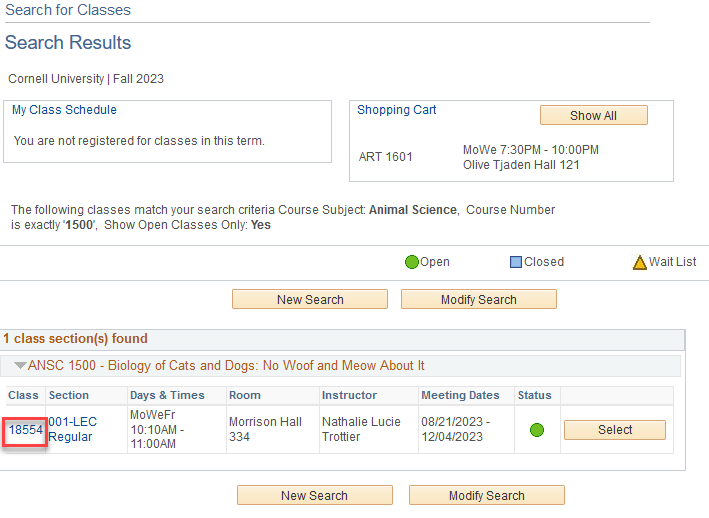Click the Days & Times column header
The height and width of the screenshot is (518, 709).
[167, 396]
